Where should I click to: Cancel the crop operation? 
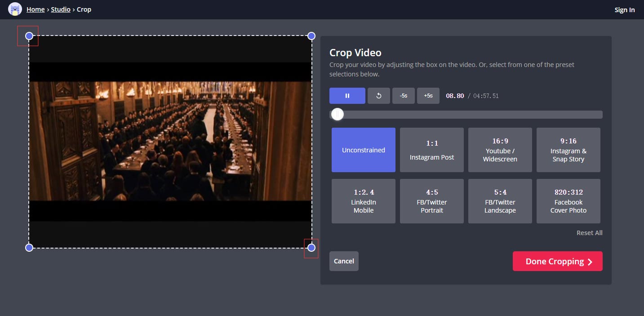click(x=344, y=261)
